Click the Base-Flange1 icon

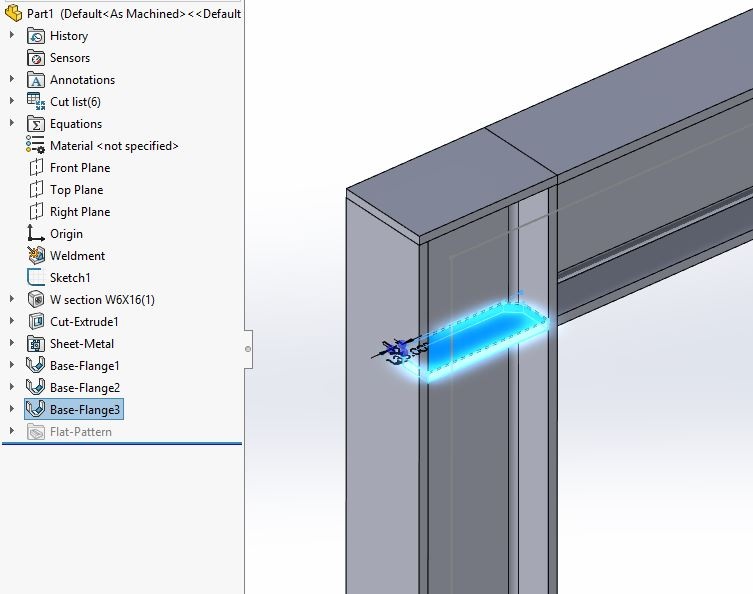pyautogui.click(x=36, y=365)
